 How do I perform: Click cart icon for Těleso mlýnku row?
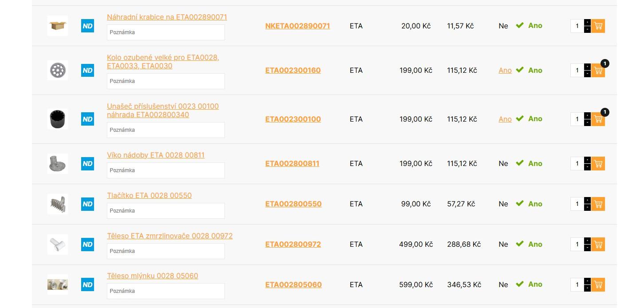[x=598, y=284]
